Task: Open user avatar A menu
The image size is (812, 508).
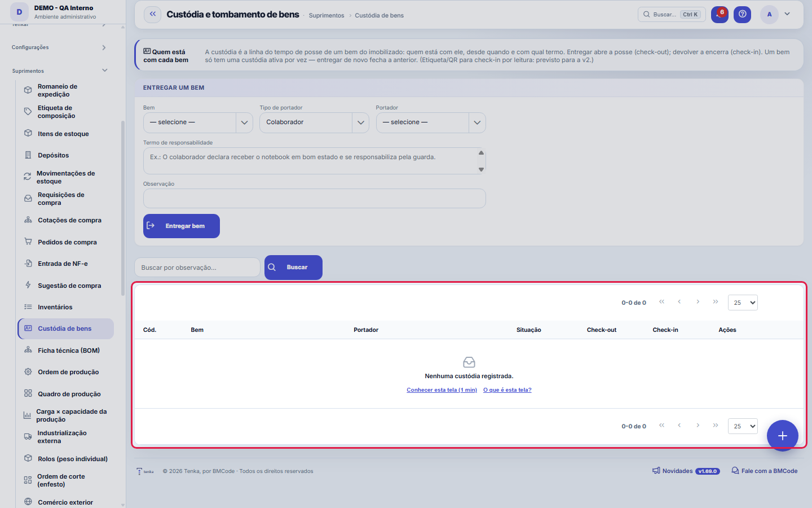Action: 769,15
